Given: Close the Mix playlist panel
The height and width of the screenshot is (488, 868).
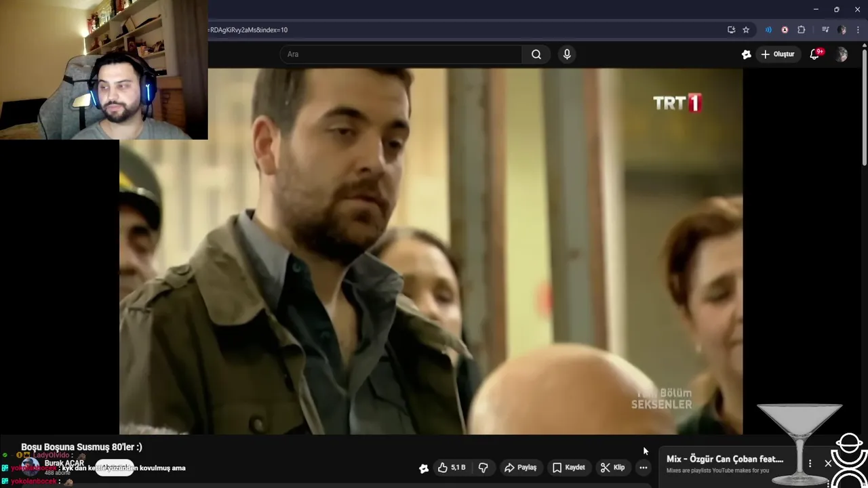Looking at the screenshot, I should point(828,464).
